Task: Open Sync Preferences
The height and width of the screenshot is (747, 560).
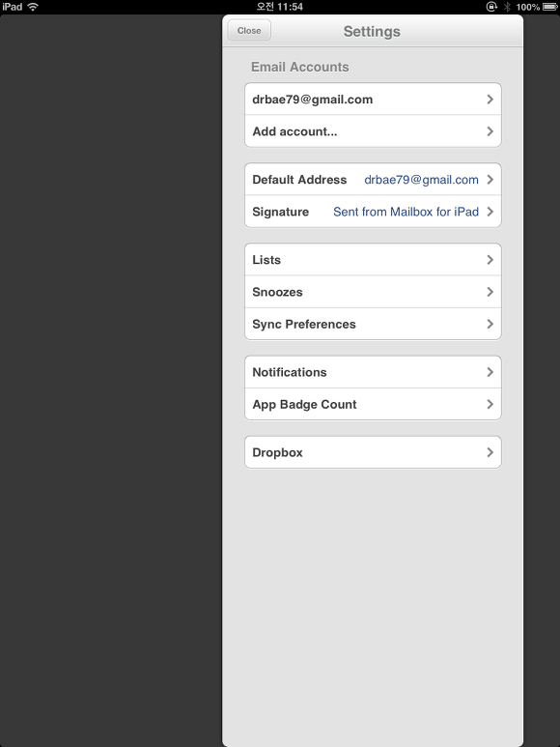Action: [373, 324]
